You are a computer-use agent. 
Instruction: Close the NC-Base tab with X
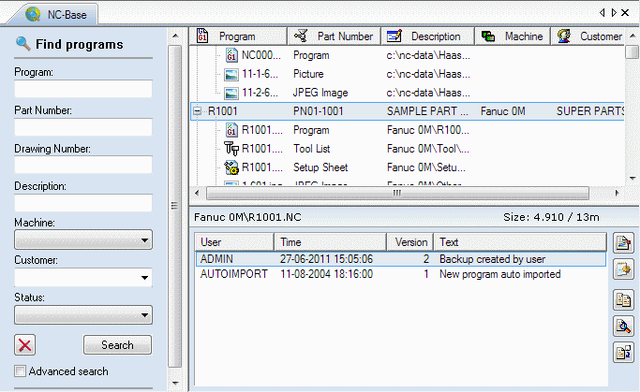tap(625, 13)
